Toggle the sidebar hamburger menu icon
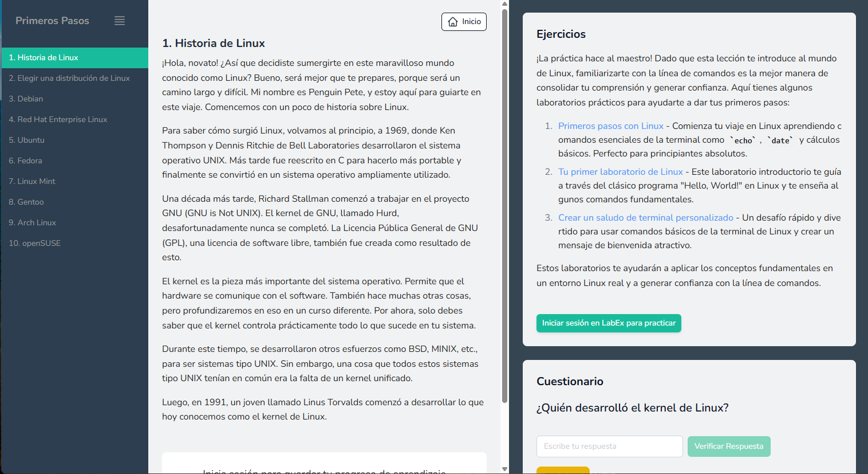The image size is (868, 474). pos(120,21)
